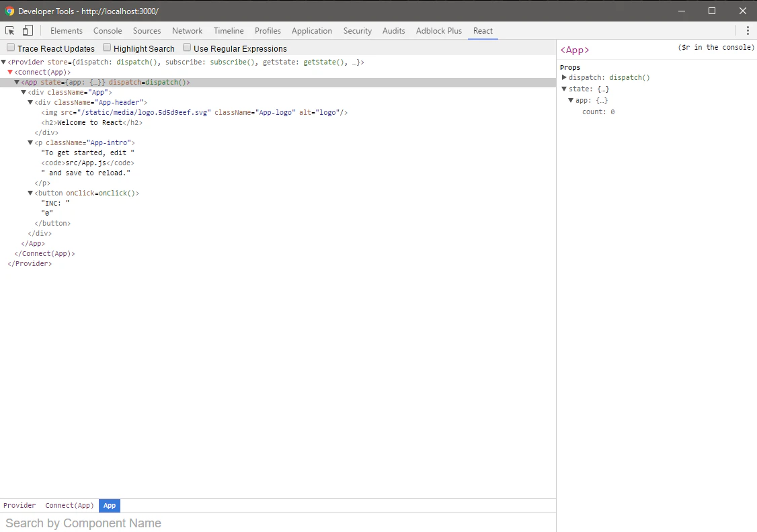Switch to the Security tab

coord(357,31)
